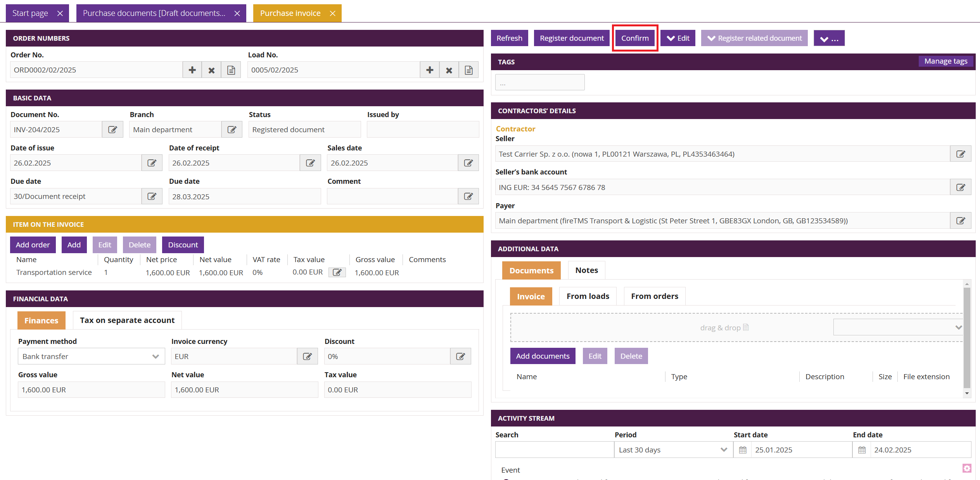Open Start date calendar icon

742,450
